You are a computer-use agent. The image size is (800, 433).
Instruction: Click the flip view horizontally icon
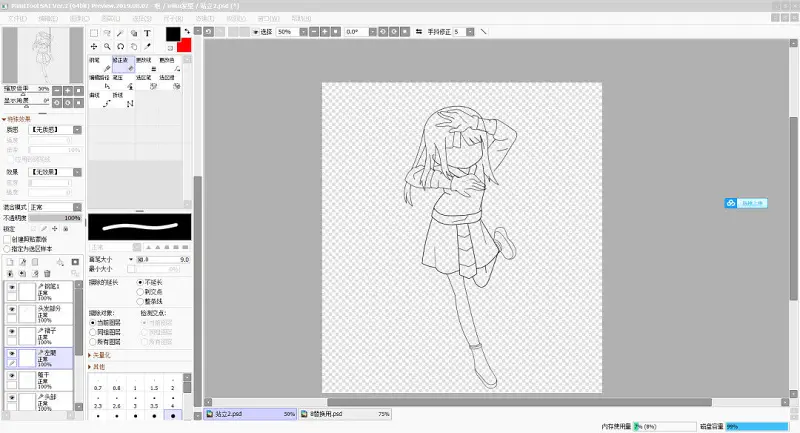click(419, 32)
